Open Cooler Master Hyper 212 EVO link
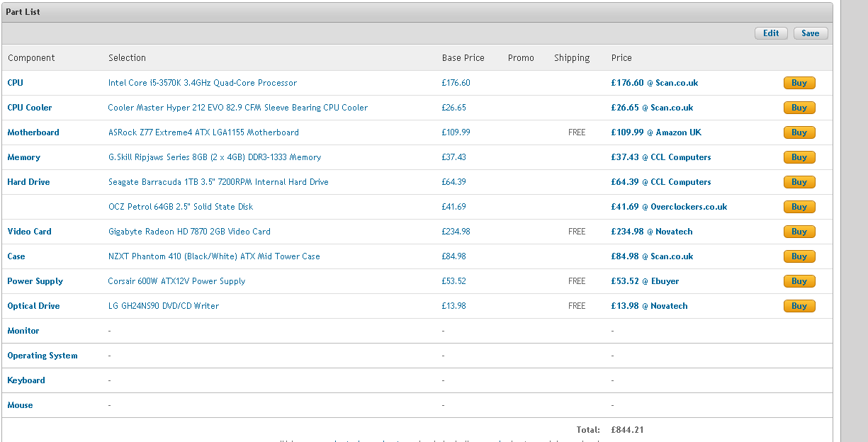The height and width of the screenshot is (442, 868). point(238,108)
